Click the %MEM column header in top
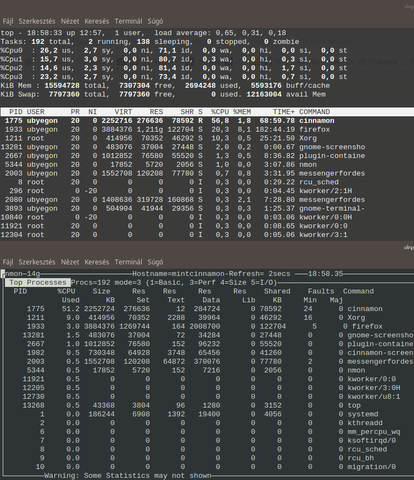Screen dimensions: 414x480 tap(242, 112)
